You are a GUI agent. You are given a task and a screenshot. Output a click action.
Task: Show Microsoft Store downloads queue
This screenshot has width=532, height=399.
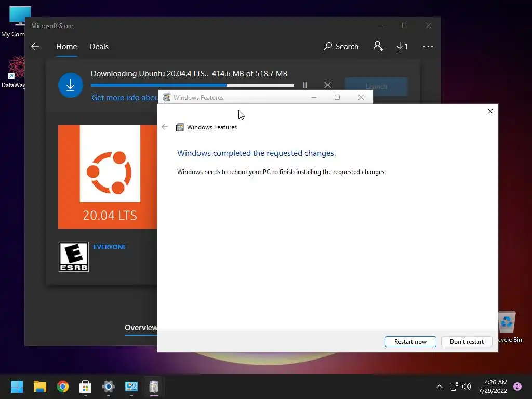pos(402,46)
